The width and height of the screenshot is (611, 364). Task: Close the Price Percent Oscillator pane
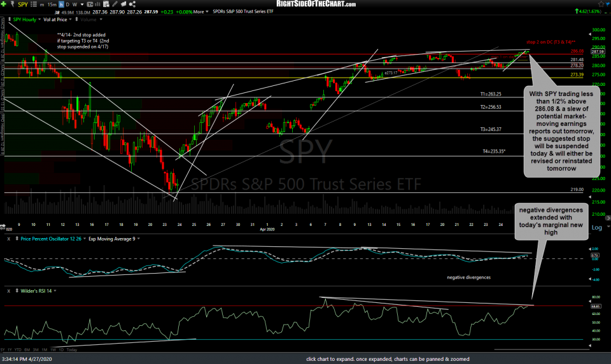coord(8,239)
